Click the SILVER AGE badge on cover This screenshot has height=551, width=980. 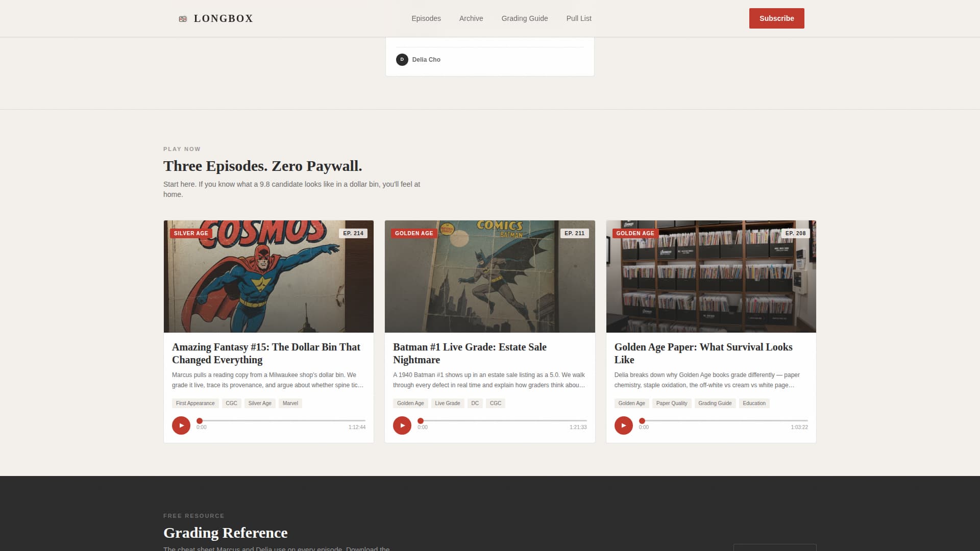(191, 233)
